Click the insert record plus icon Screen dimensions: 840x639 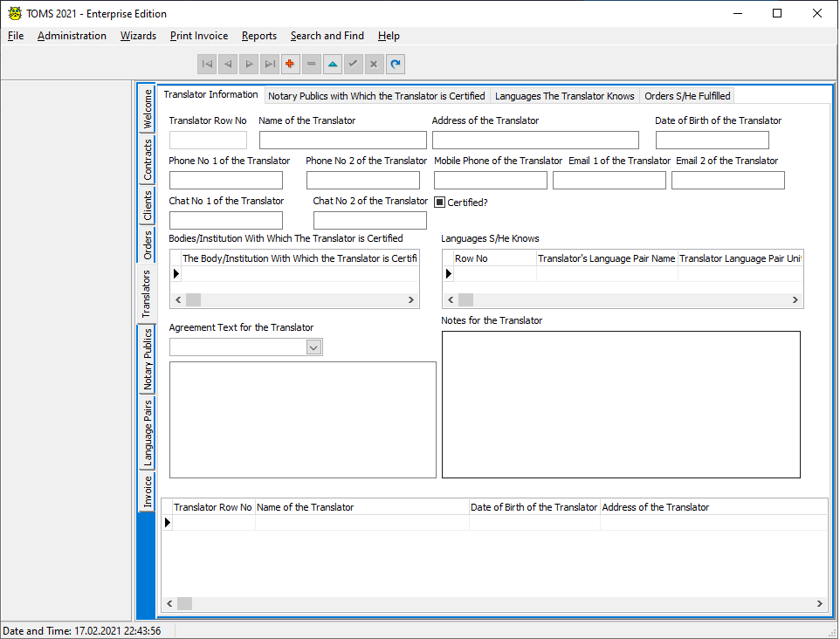pyautogui.click(x=291, y=64)
